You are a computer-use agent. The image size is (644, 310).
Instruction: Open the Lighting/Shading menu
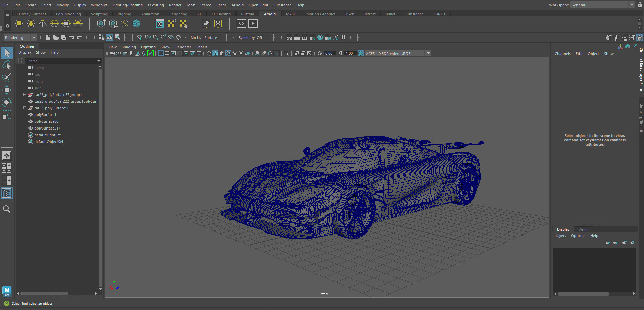point(128,5)
